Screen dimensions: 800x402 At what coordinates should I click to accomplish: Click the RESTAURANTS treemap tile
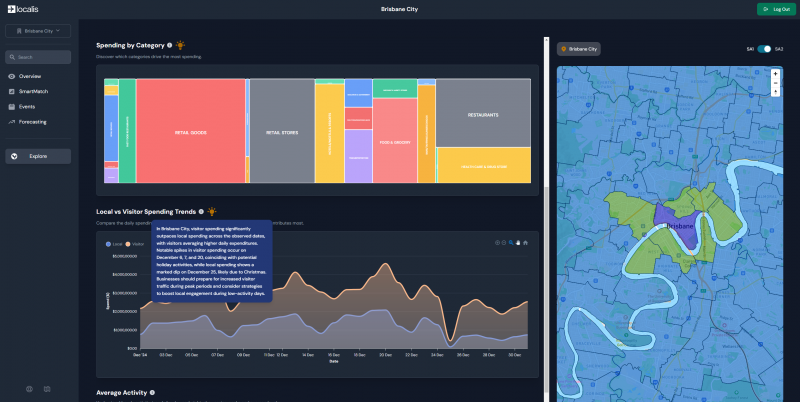tap(483, 113)
